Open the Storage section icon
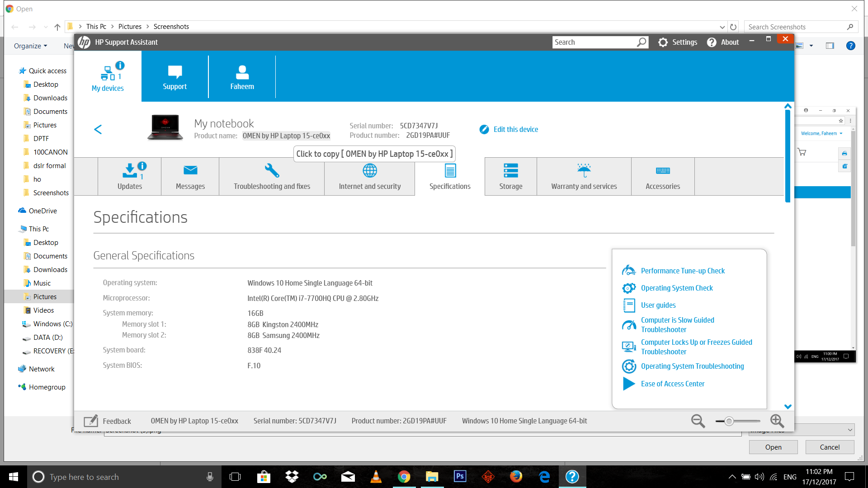 (x=510, y=171)
